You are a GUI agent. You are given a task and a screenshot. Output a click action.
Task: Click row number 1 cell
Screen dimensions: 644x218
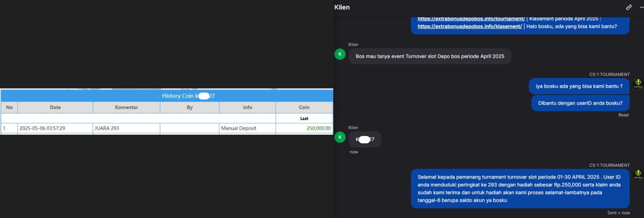pyautogui.click(x=9, y=128)
